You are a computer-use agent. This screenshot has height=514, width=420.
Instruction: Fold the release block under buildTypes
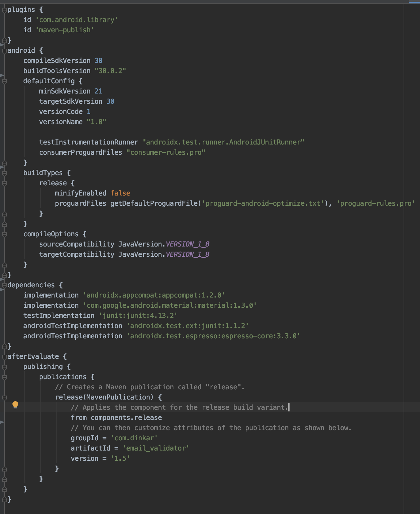pos(4,184)
